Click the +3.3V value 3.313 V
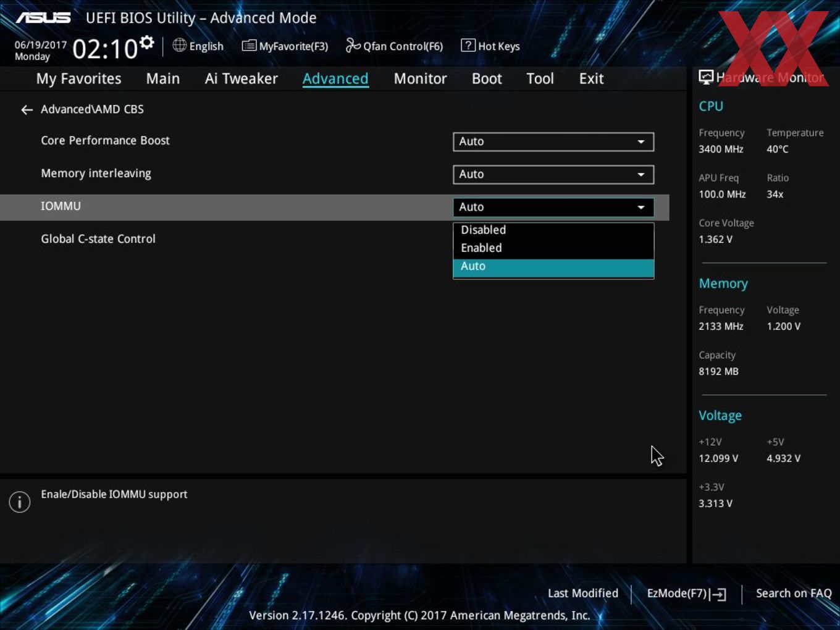The height and width of the screenshot is (630, 840). [715, 503]
